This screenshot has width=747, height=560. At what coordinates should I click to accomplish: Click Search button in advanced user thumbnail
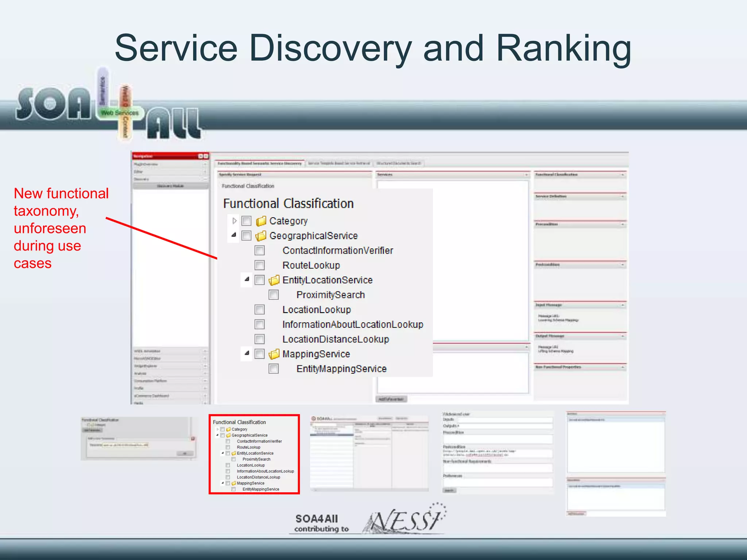(x=449, y=490)
